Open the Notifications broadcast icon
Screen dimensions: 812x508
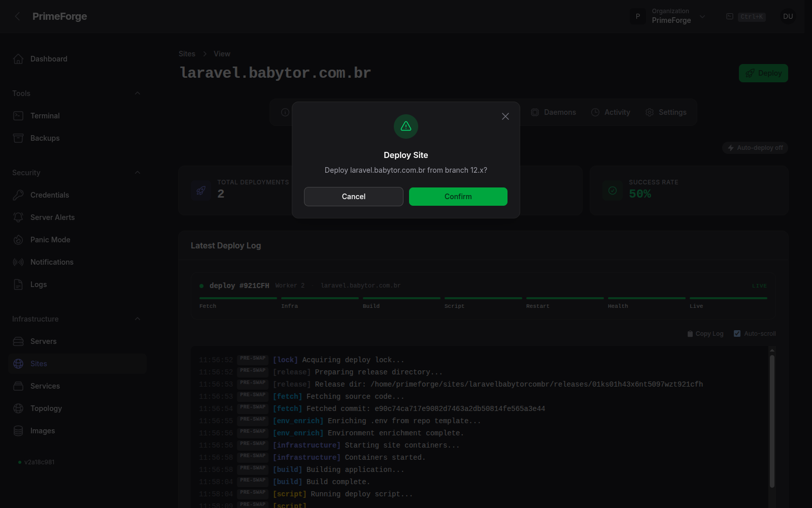[18, 262]
